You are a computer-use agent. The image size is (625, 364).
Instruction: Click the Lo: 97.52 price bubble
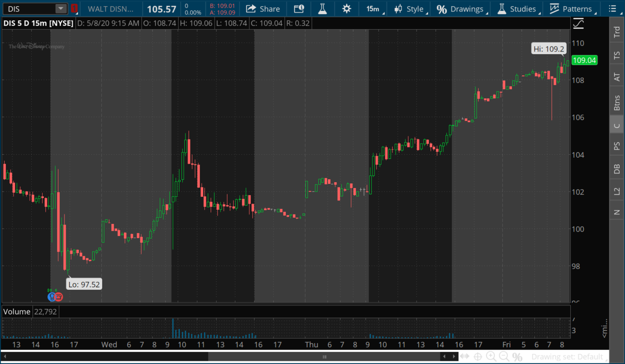click(83, 284)
